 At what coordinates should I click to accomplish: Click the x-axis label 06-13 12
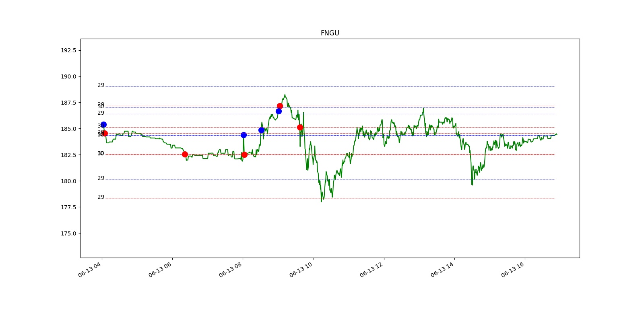pos(372,269)
